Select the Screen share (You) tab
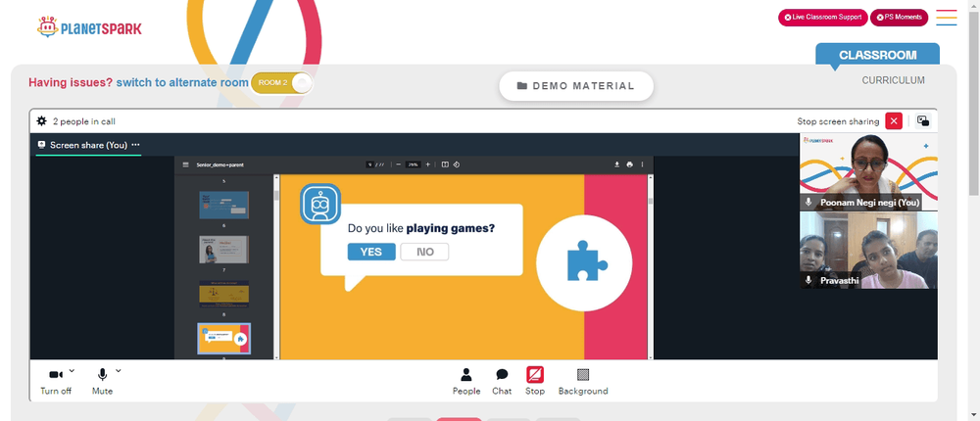Screen dimensions: 980x421 [x=88, y=145]
